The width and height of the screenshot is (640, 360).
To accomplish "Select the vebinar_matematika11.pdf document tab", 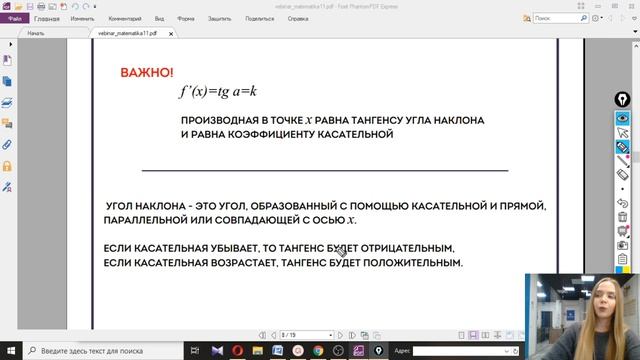I will (x=127, y=33).
